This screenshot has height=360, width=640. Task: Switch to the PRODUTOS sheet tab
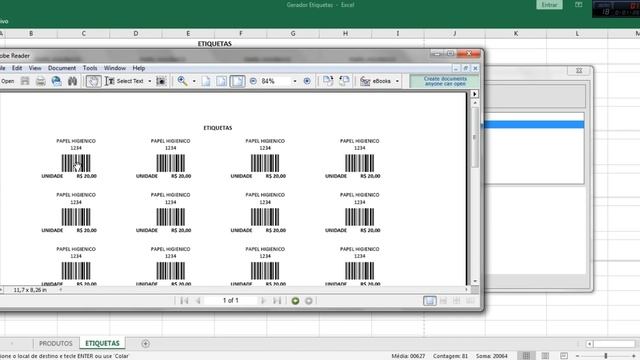click(56, 344)
